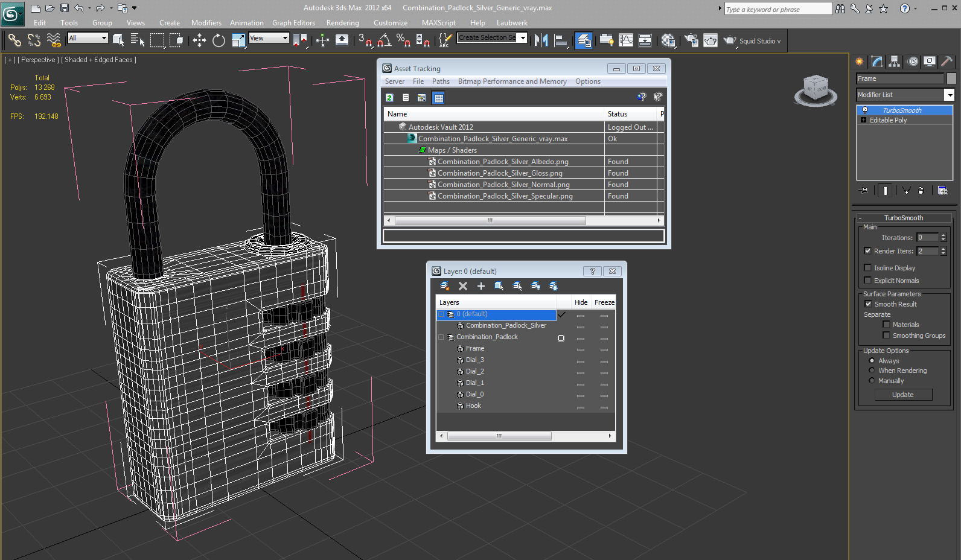Open the Hierarchy command panel tab
Viewport: 961px width, 560px height.
895,62
